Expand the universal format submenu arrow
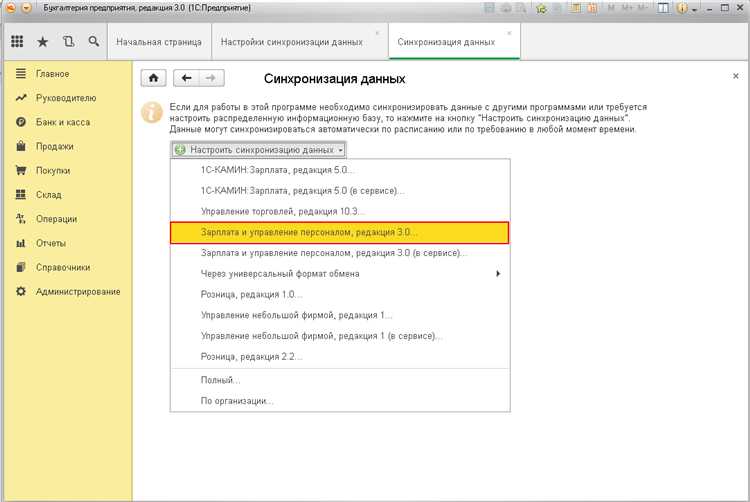This screenshot has height=502, width=750. click(x=498, y=273)
